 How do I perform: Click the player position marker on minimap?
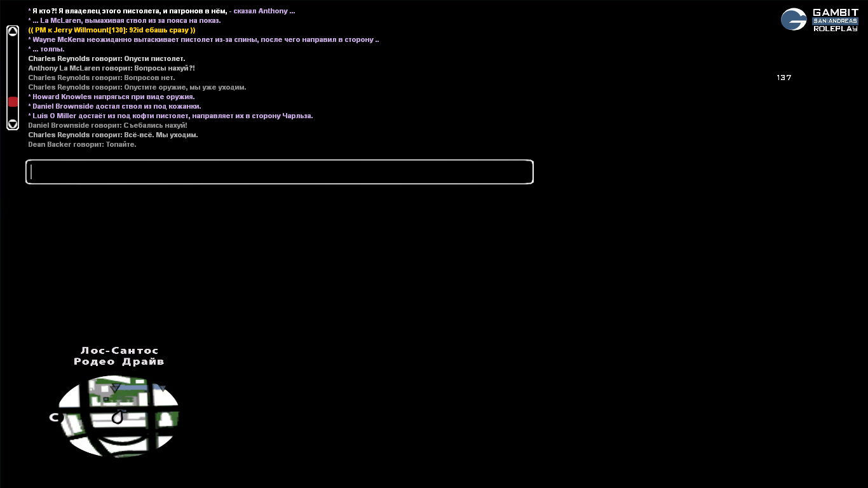(x=118, y=417)
